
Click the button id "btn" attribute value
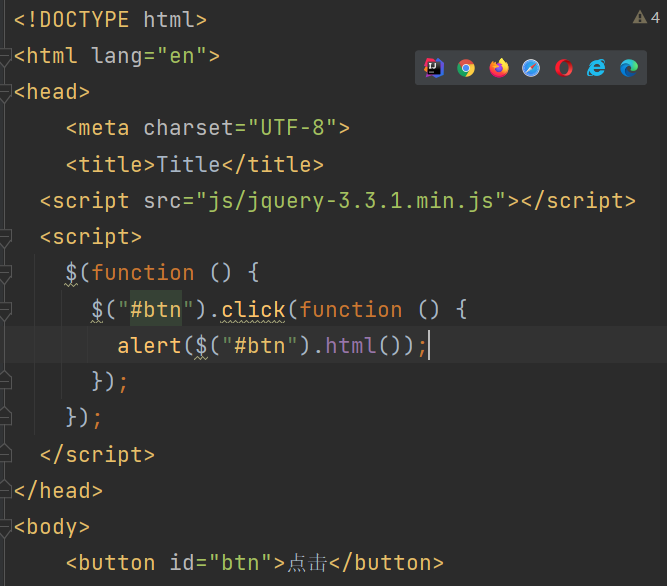[240, 563]
